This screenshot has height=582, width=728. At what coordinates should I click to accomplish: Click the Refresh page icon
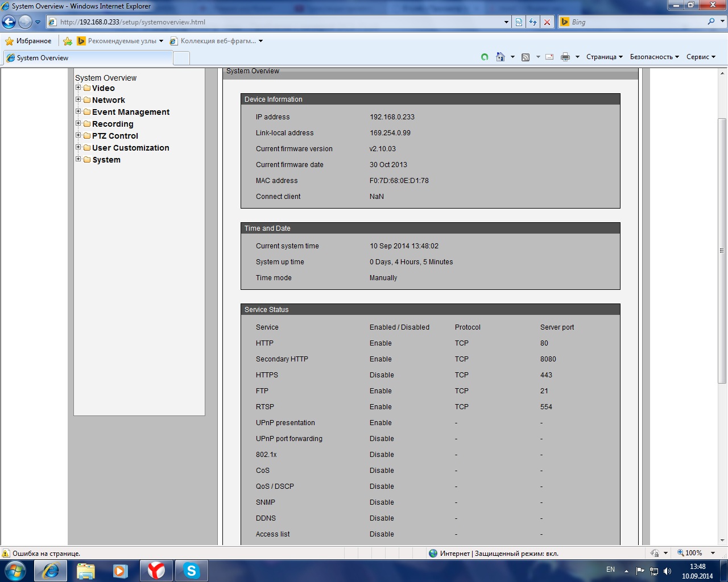click(x=533, y=22)
